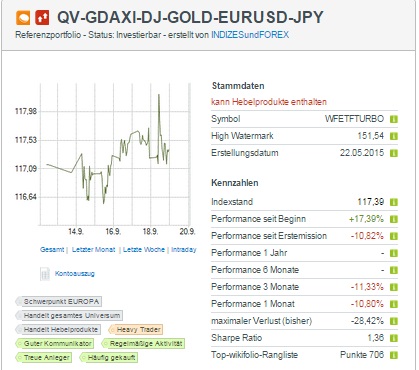Select Letzter Monat chart range

point(94,249)
